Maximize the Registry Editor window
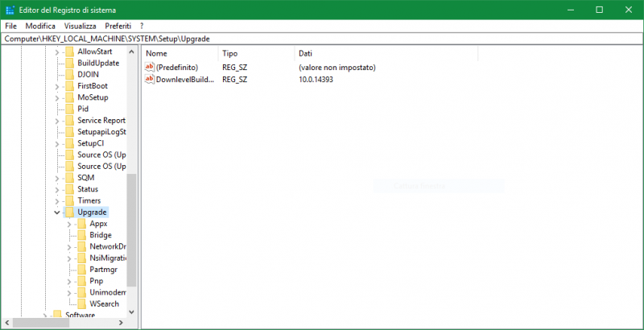 click(x=599, y=10)
